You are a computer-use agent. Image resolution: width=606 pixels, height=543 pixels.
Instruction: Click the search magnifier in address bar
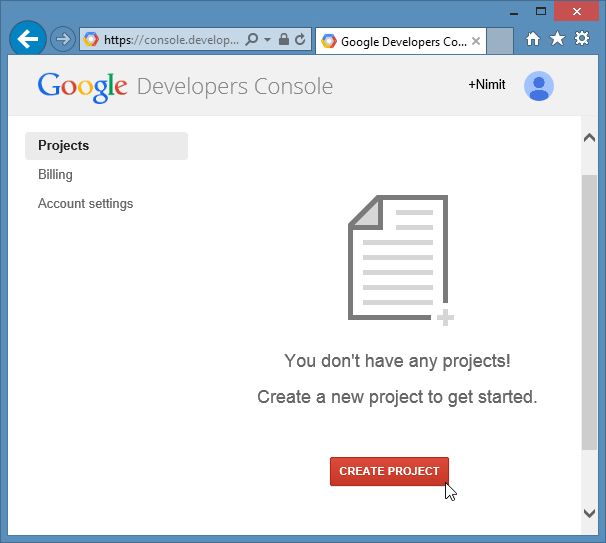(x=252, y=39)
